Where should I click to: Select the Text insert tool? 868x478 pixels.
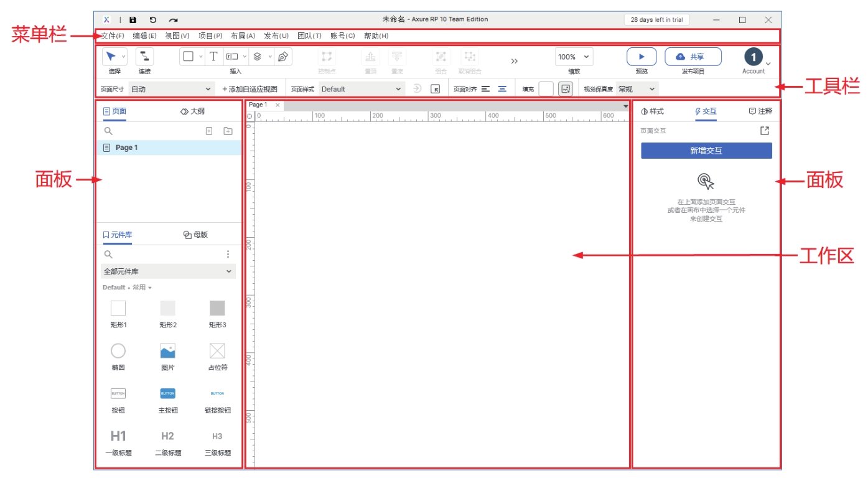coord(213,57)
